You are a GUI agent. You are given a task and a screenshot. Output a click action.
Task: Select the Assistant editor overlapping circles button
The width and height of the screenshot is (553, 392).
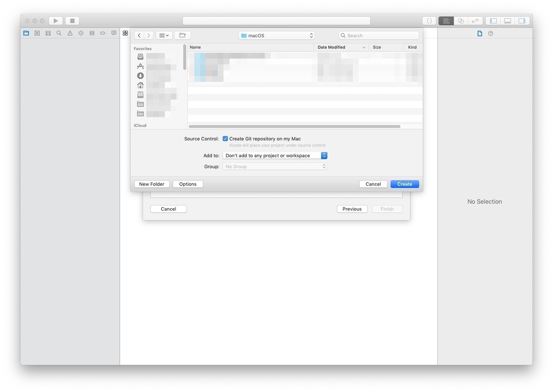pos(461,21)
